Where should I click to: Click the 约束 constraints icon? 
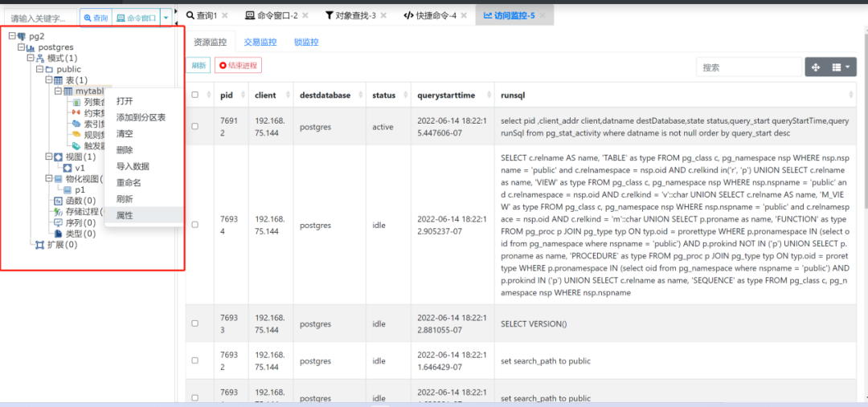(x=77, y=113)
